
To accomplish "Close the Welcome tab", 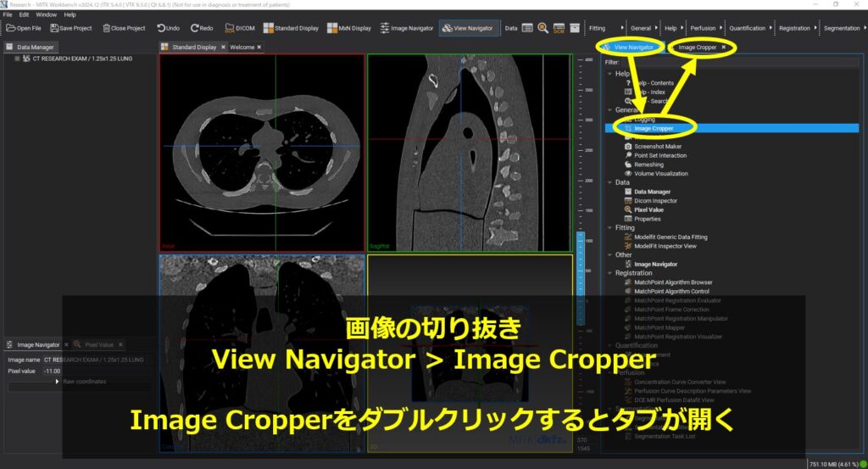I will (x=259, y=47).
